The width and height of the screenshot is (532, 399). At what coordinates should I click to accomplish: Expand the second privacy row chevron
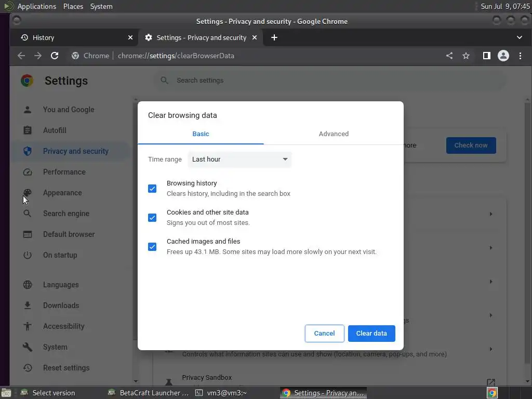click(490, 248)
